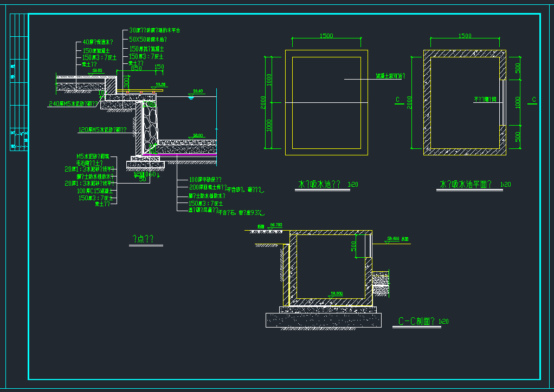Click the 100厚C15混凝土 annotation text

pyautogui.click(x=95, y=191)
